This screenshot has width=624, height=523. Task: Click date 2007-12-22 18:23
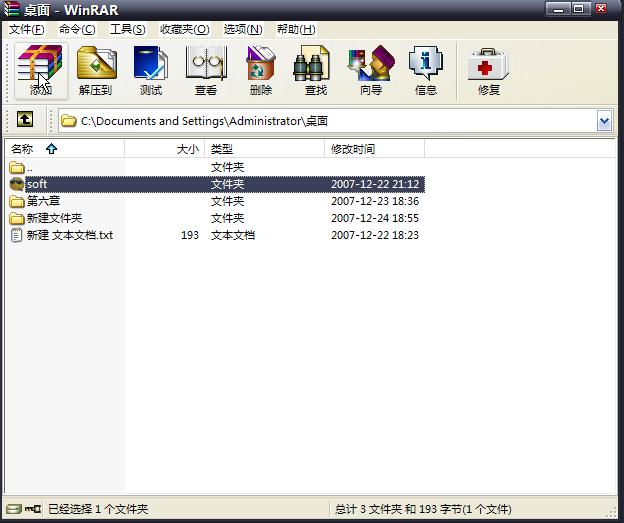pyautogui.click(x=375, y=235)
